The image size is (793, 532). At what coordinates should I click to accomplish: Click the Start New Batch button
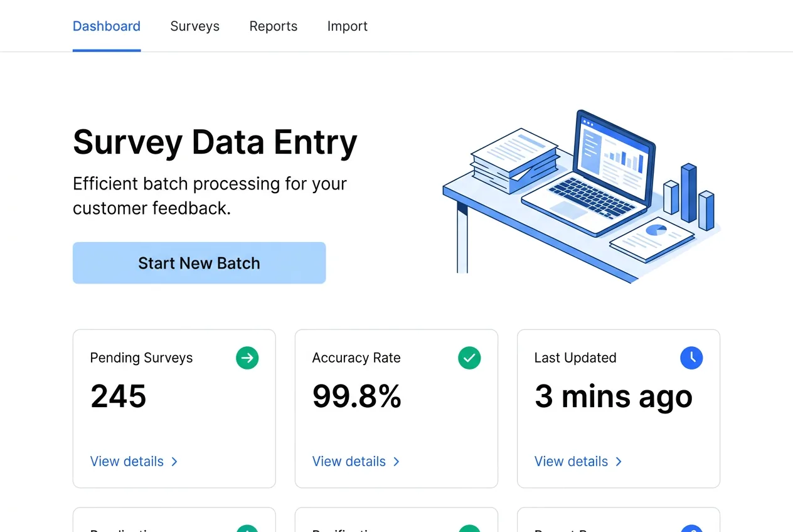click(199, 263)
